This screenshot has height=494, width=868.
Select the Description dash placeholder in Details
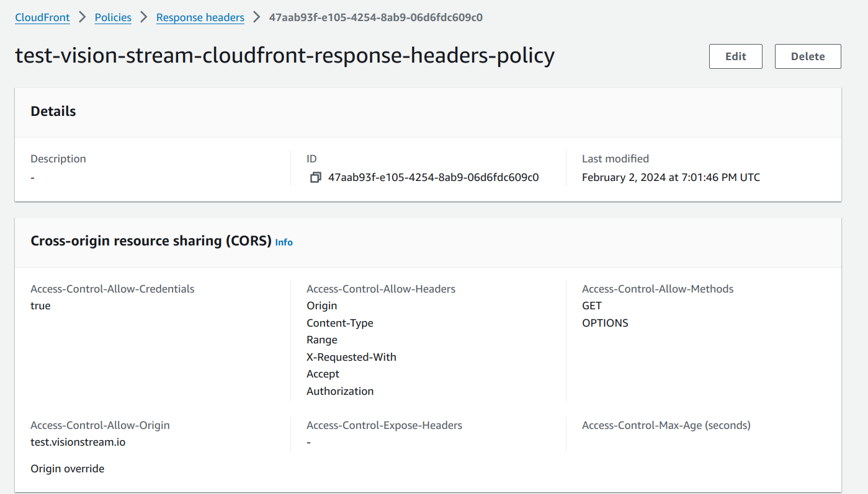pos(32,177)
